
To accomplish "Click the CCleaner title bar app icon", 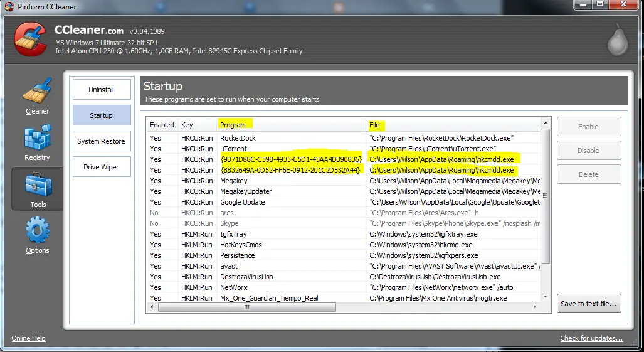I will pyautogui.click(x=9, y=6).
